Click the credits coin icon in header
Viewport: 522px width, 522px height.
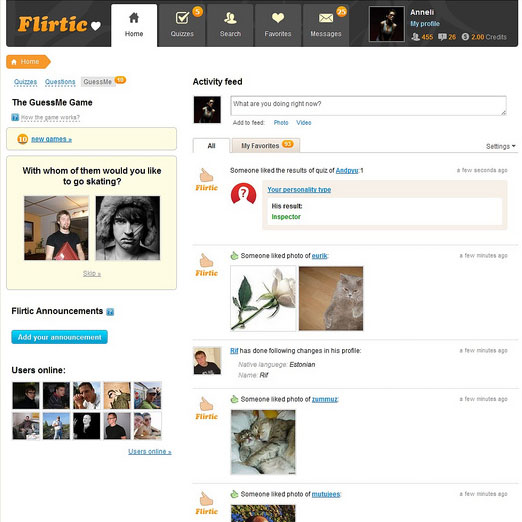[465, 37]
